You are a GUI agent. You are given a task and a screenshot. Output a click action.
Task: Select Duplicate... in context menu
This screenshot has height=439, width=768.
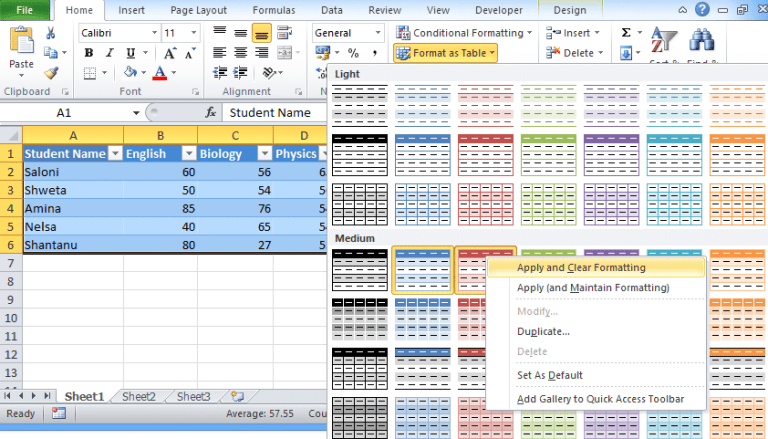pyautogui.click(x=596, y=331)
